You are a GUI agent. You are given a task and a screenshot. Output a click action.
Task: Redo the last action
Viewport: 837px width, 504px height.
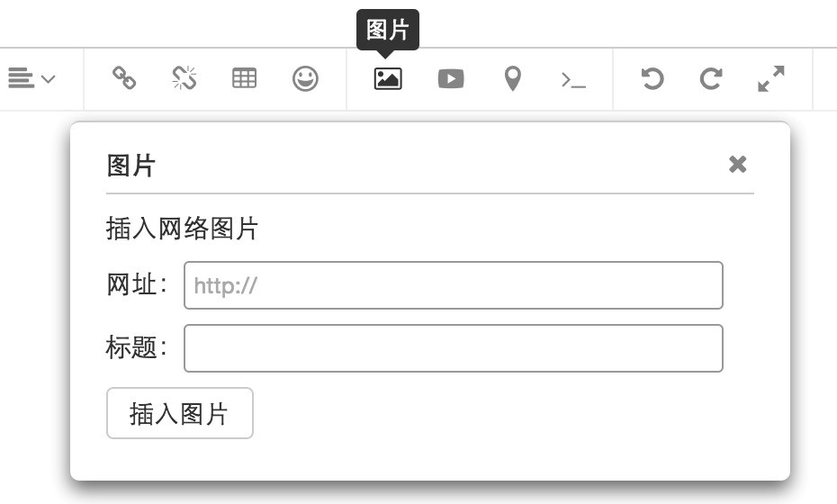711,78
